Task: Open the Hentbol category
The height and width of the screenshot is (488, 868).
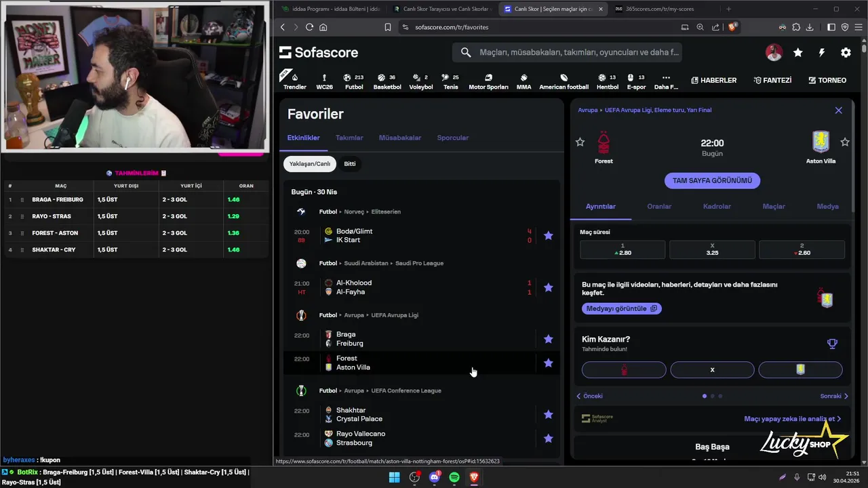Action: (607, 81)
